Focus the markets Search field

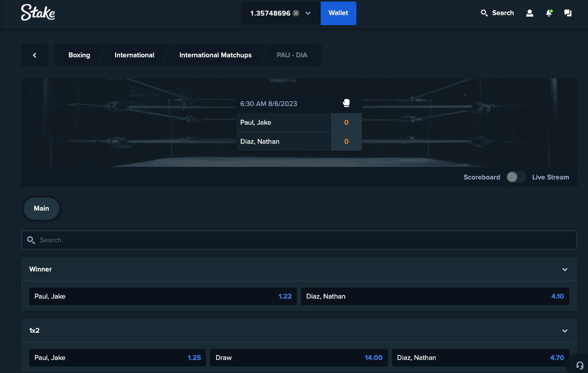click(x=299, y=240)
